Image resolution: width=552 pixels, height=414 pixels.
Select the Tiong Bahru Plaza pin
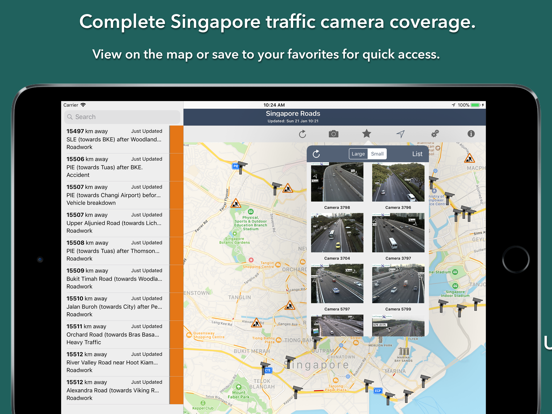point(278,340)
